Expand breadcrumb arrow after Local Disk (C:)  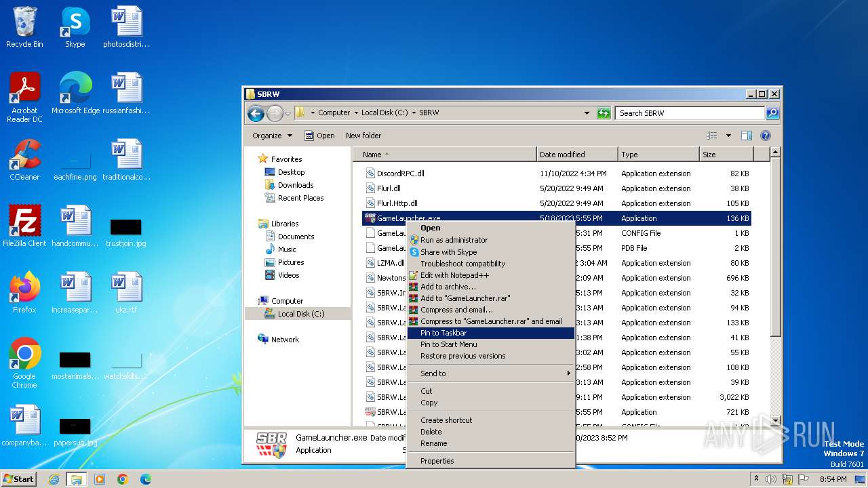[413, 113]
